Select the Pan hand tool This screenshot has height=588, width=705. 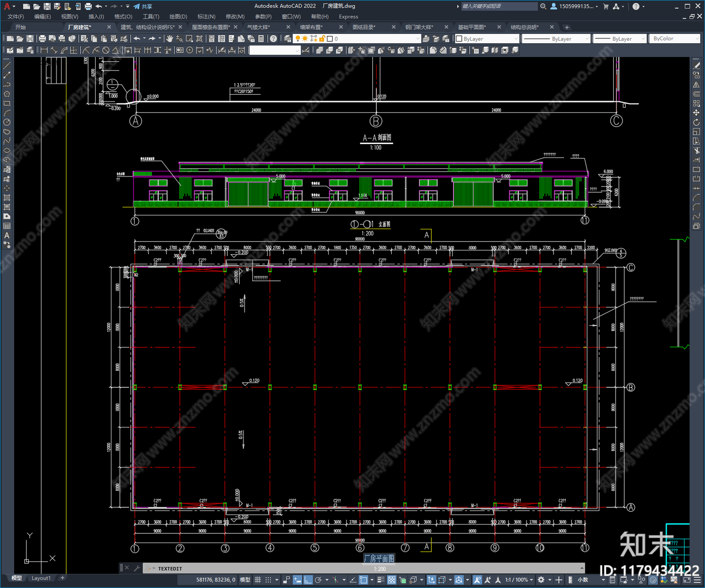click(x=170, y=39)
